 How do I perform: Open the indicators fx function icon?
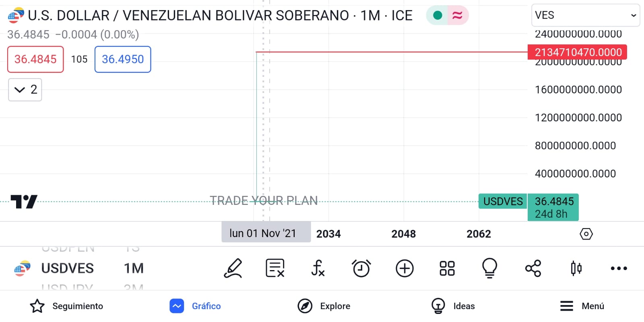[318, 268]
